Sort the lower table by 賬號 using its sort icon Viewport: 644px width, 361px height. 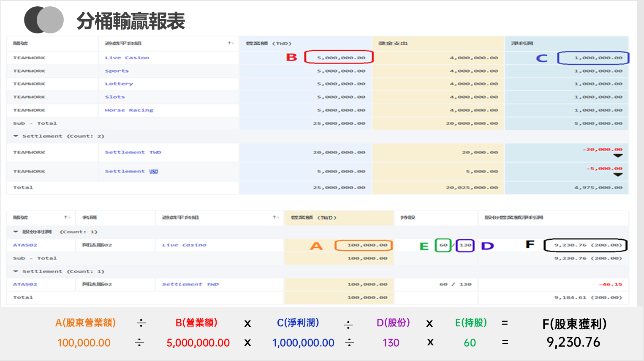[x=67, y=217]
